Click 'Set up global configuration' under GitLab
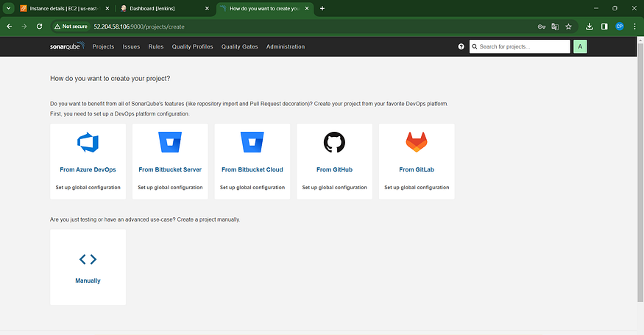The height and width of the screenshot is (335, 644). (417, 188)
